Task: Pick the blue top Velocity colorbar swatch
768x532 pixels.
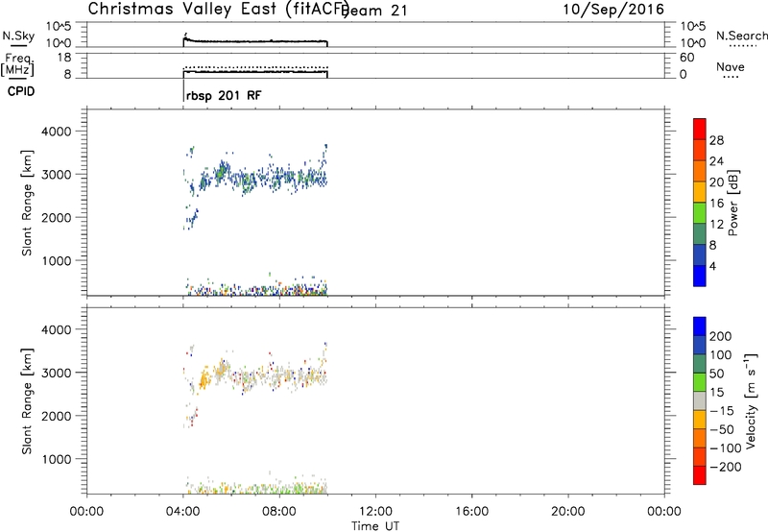Action: [700, 326]
